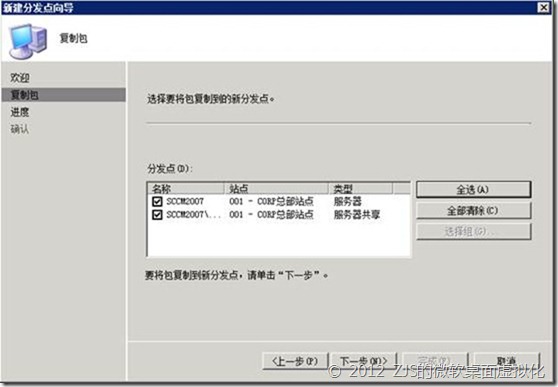Cancel the wizard with 取消 button
The image size is (558, 387).
(506, 361)
